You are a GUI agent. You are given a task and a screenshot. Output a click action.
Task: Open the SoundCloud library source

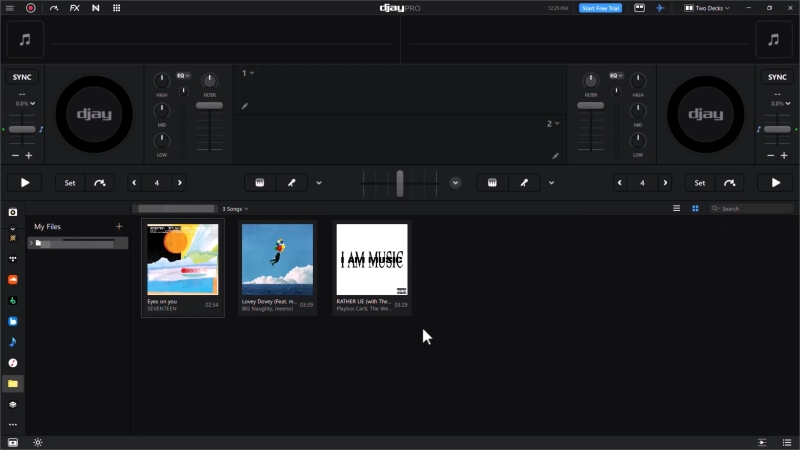point(13,280)
